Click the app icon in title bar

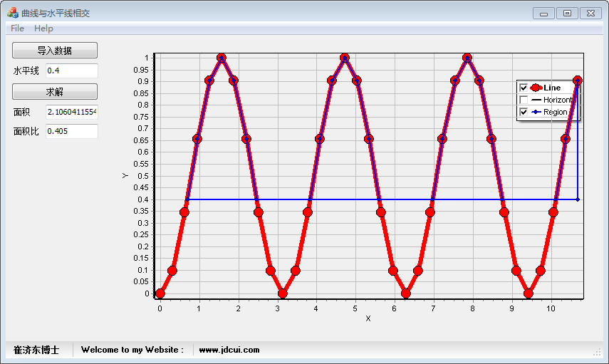(x=12, y=13)
